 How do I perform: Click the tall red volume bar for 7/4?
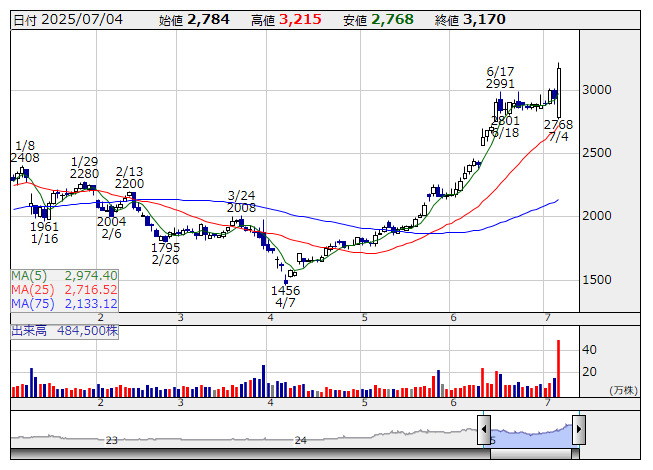[558, 368]
